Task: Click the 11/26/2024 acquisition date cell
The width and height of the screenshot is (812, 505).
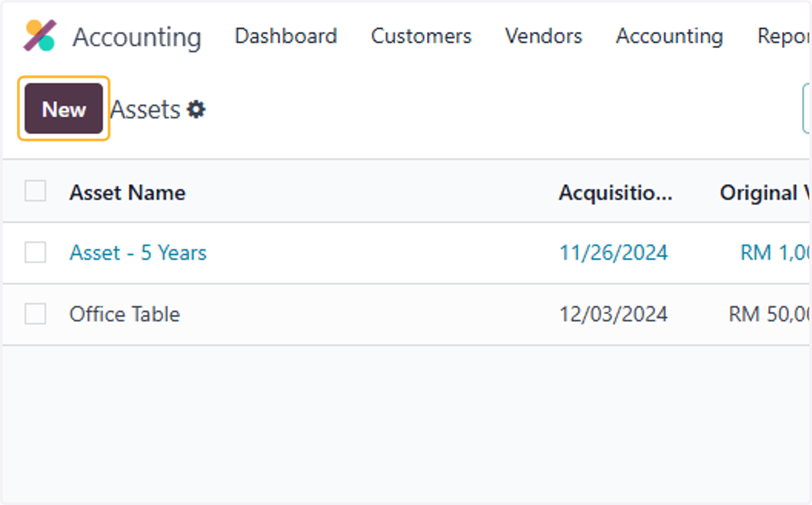Action: tap(613, 252)
